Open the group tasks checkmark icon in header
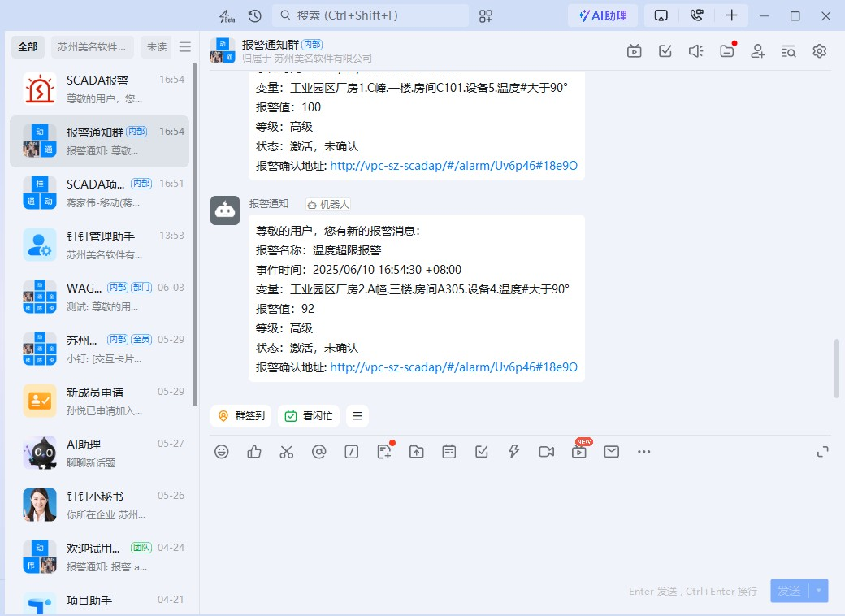This screenshot has height=616, width=845. pos(665,51)
